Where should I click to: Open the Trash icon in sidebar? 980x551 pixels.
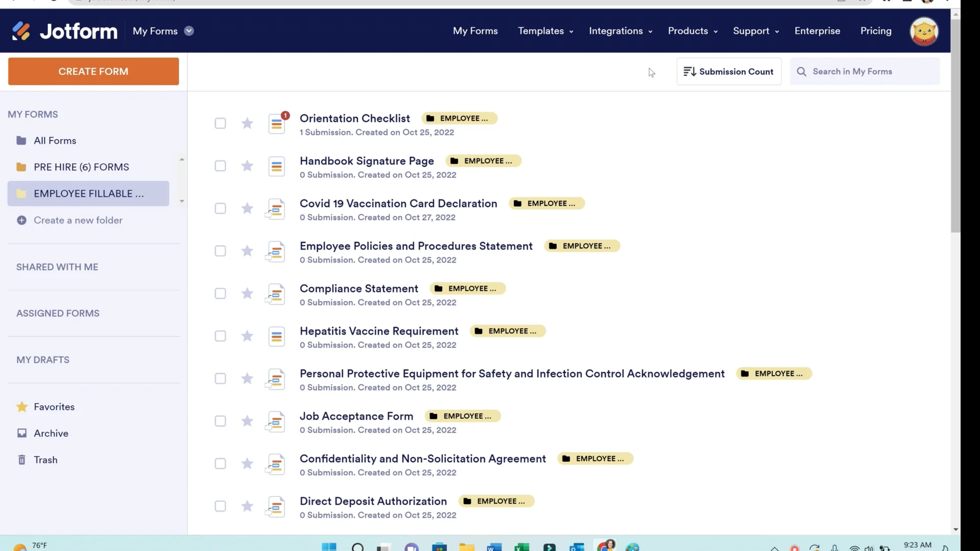click(x=22, y=460)
